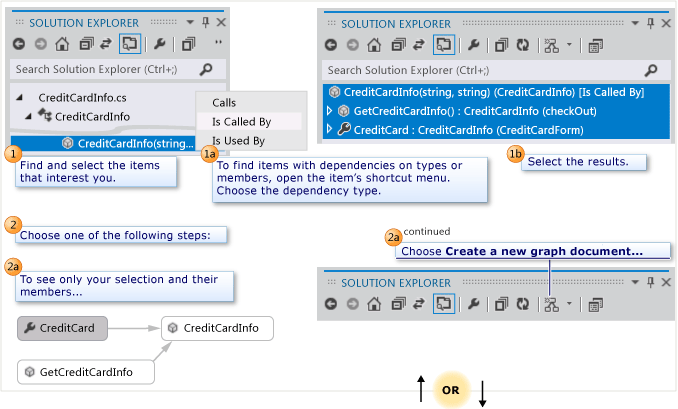The image size is (678, 409).
Task: Open graph icon dropdown arrow in bottom panel
Action: (x=569, y=304)
